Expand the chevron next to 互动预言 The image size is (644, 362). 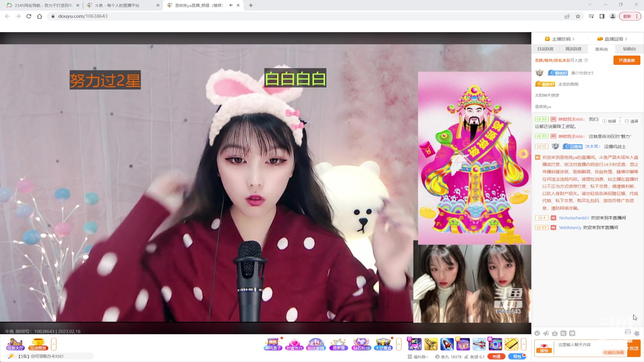coord(53,344)
